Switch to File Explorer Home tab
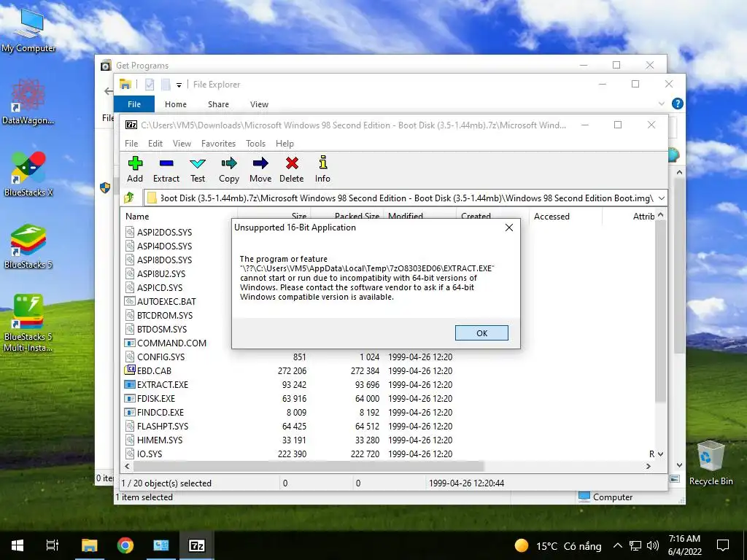747x560 pixels. pyautogui.click(x=176, y=104)
